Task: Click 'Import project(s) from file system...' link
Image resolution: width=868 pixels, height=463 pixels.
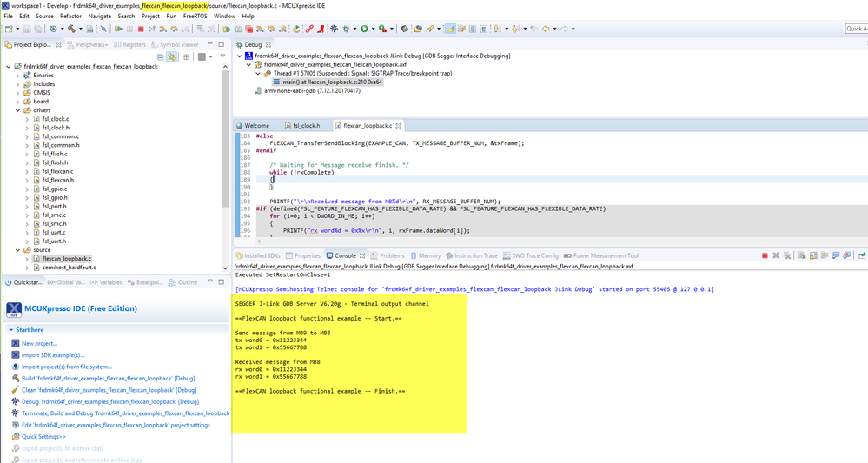Action: click(67, 367)
